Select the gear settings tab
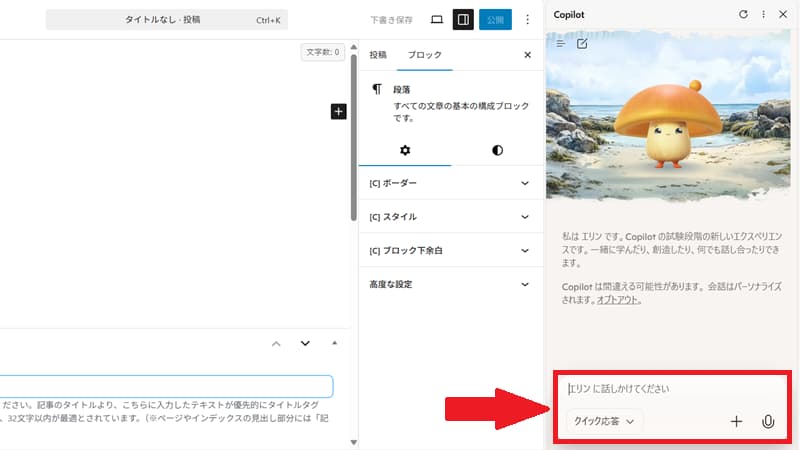Screen dimensions: 800x450 click(405, 150)
